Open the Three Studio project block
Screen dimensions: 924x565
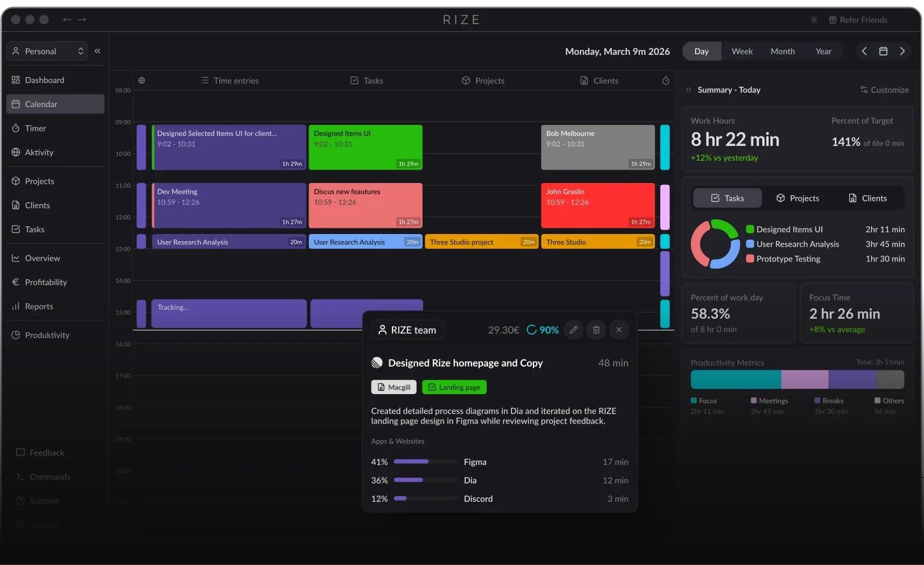[x=482, y=242]
